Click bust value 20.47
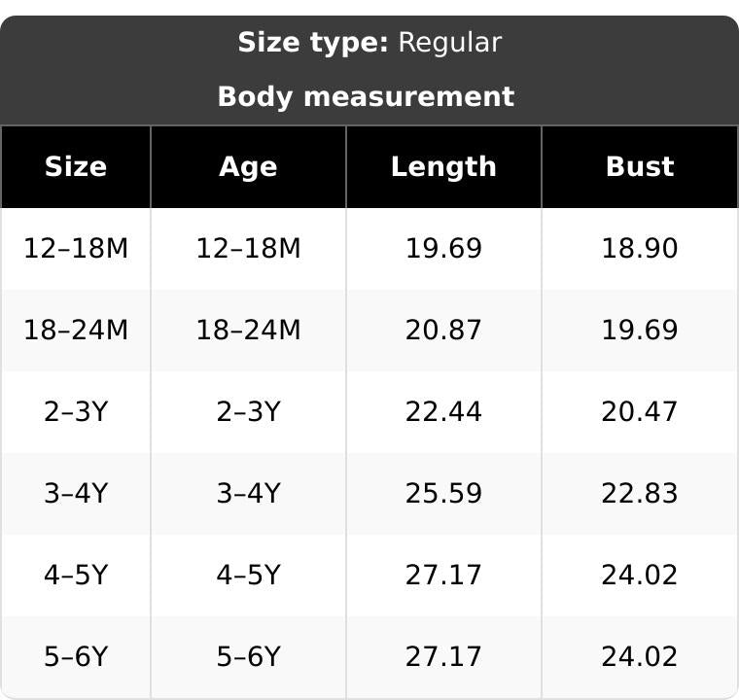Image resolution: width=739 pixels, height=700 pixels. [640, 411]
